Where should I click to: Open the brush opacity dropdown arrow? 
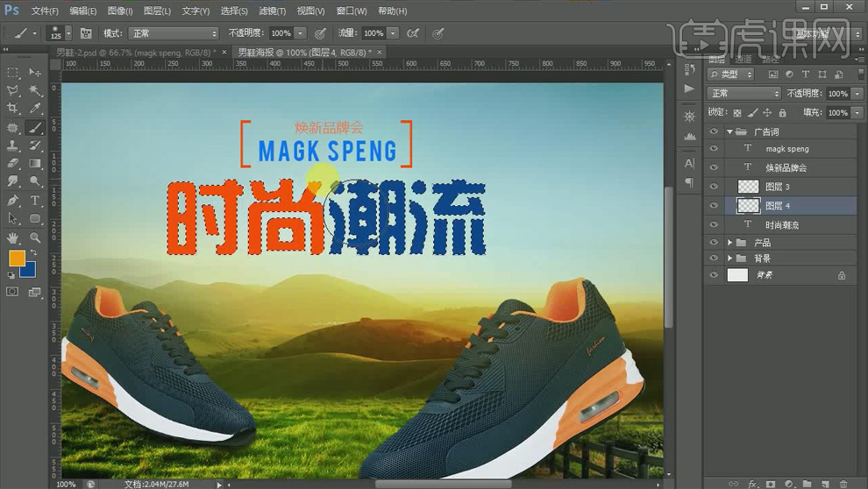coord(300,33)
